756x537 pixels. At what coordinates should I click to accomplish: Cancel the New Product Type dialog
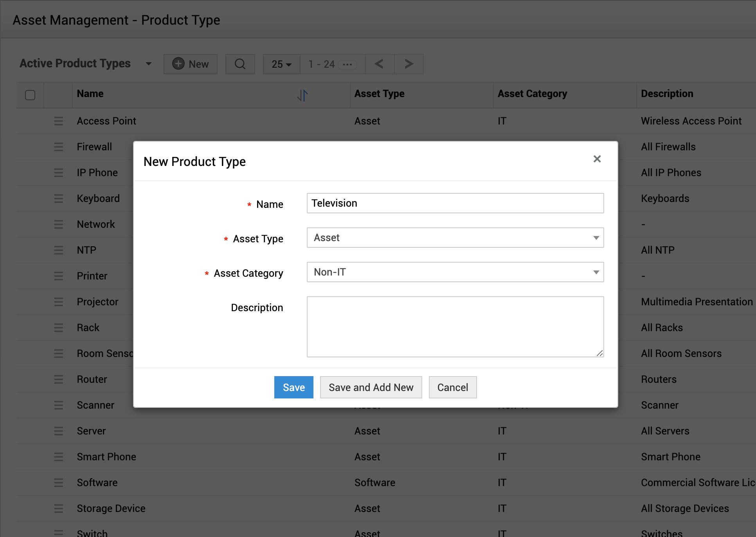(x=452, y=387)
